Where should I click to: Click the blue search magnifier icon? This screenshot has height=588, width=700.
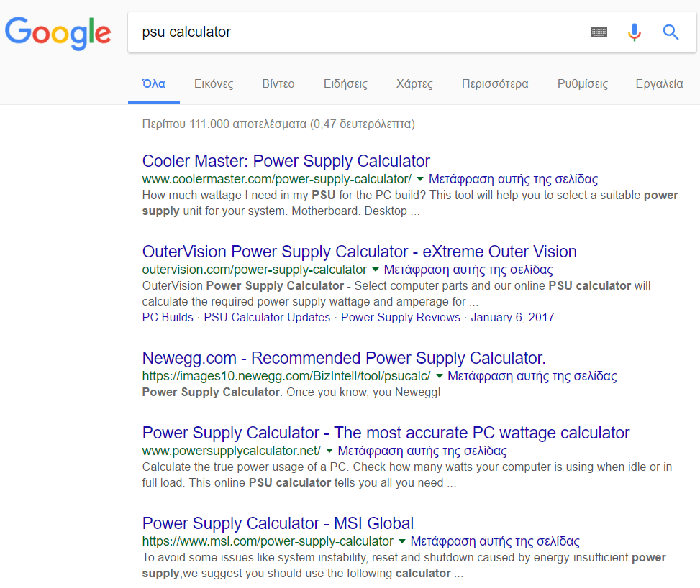(671, 32)
